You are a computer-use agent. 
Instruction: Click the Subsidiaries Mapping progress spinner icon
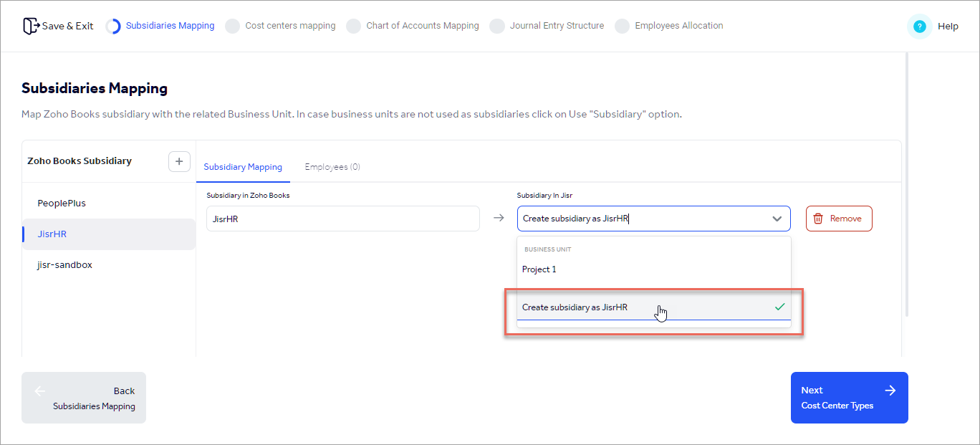point(113,25)
